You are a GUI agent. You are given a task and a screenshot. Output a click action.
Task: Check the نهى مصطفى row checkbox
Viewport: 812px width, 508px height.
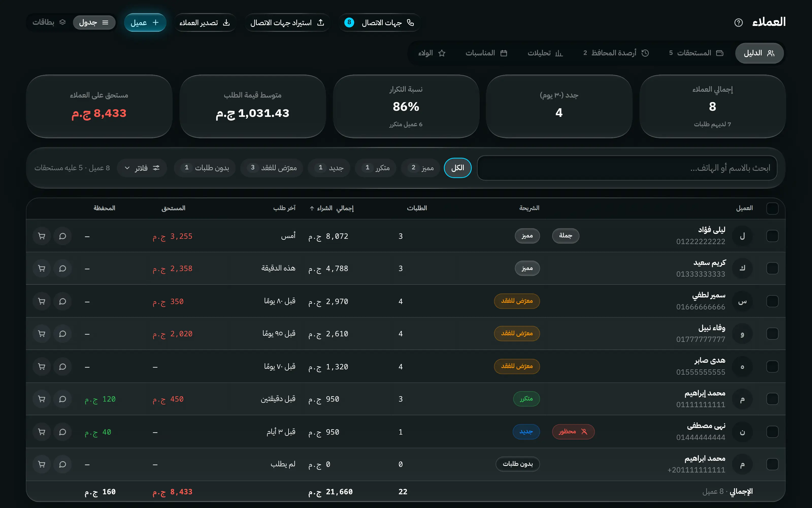click(772, 432)
